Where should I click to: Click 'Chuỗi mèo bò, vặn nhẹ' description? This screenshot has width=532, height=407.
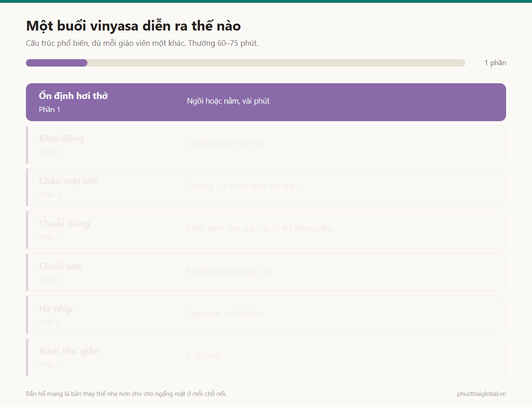pyautogui.click(x=226, y=143)
